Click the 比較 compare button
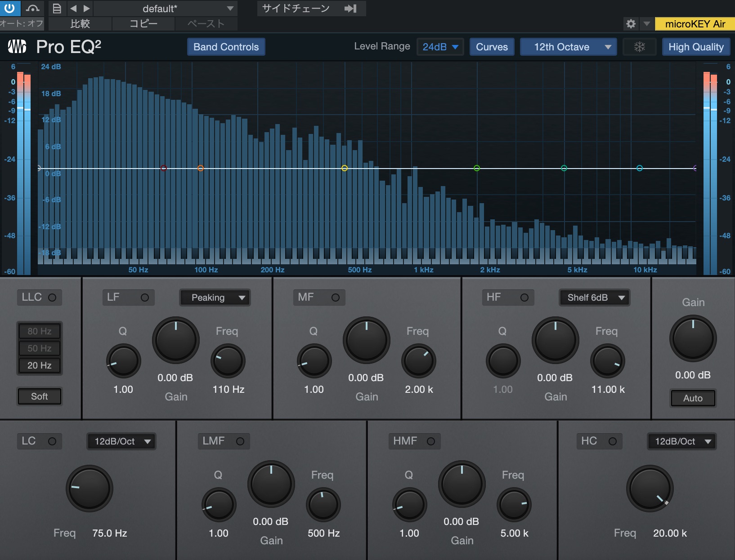 pyautogui.click(x=80, y=24)
